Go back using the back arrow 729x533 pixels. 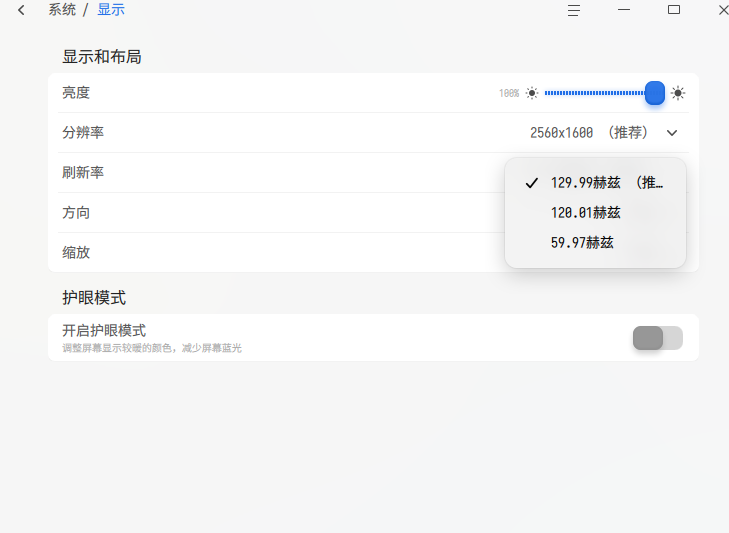[x=21, y=10]
